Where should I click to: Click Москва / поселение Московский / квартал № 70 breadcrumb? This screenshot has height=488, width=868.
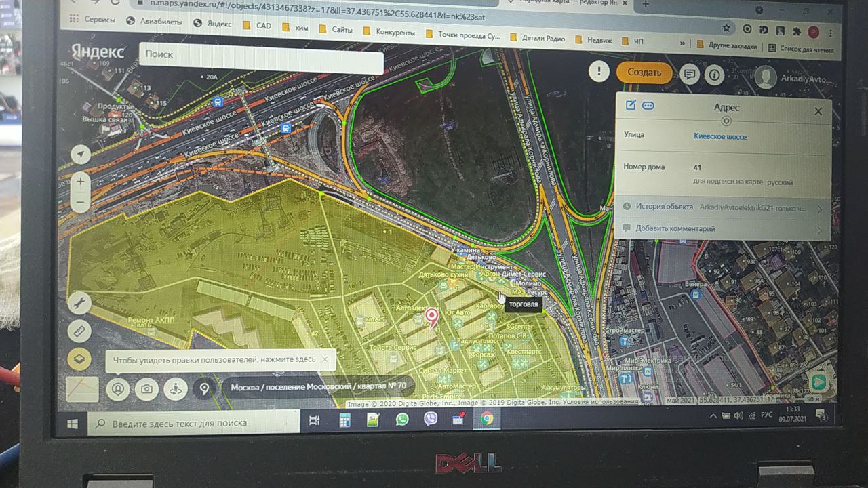[319, 387]
